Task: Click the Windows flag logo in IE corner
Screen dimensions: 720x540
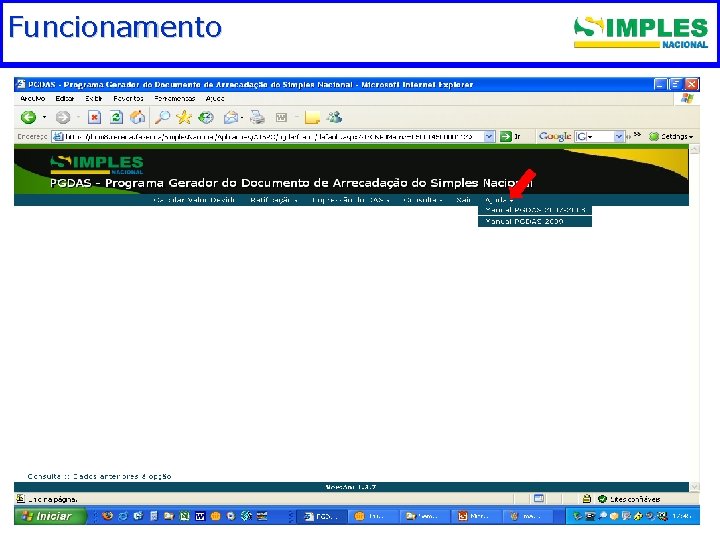Action: (687, 98)
